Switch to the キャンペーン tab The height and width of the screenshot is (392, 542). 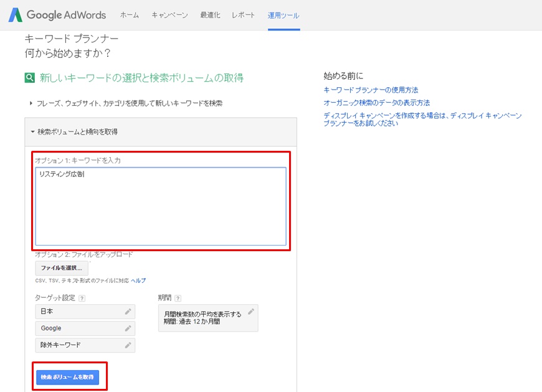click(x=169, y=15)
